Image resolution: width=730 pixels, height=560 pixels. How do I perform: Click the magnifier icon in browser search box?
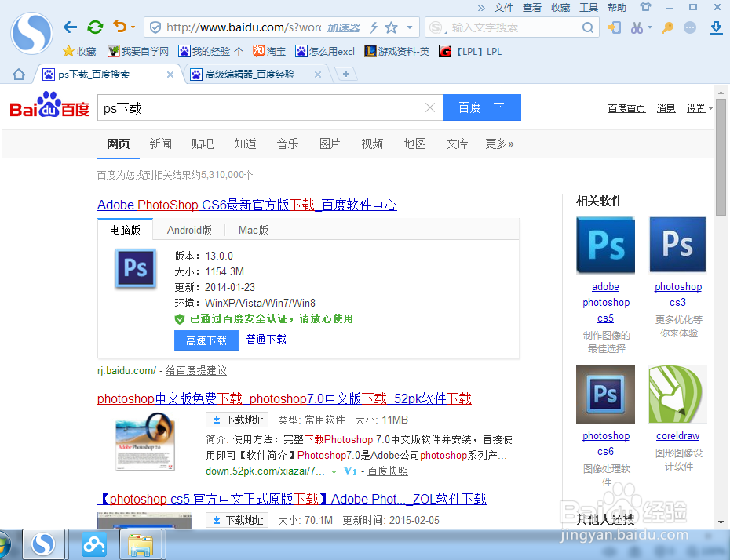tap(588, 27)
